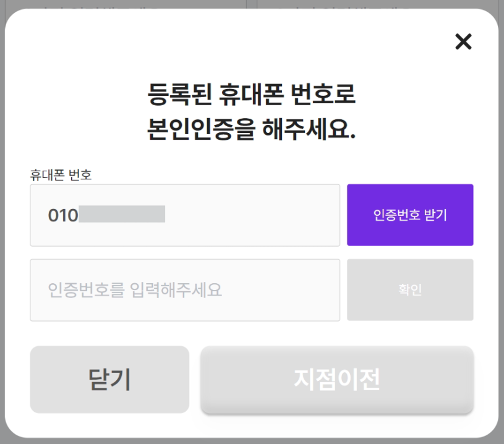The height and width of the screenshot is (444, 504).
Task: Dismiss the popup using the bottom 닫기 button
Action: click(x=109, y=379)
